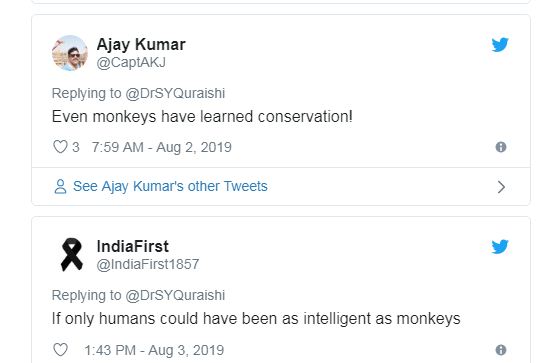The width and height of the screenshot is (546, 363).
Task: Open the @CaptAKJ handle
Action: pyautogui.click(x=131, y=63)
